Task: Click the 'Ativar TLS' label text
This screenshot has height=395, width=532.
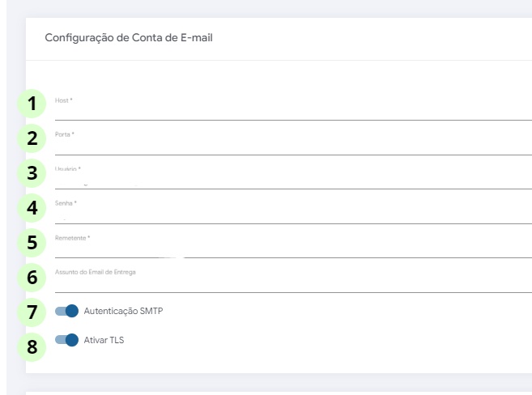Action: 104,340
